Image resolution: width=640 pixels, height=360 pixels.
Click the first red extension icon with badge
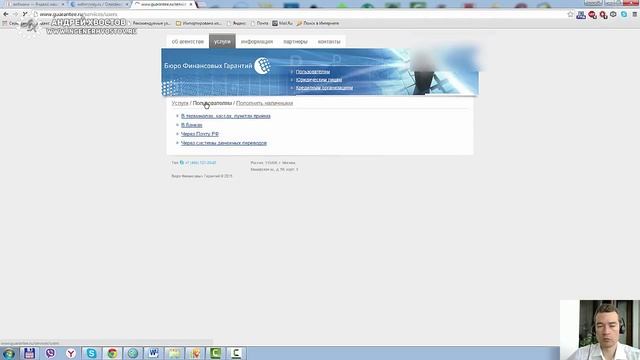592,15
